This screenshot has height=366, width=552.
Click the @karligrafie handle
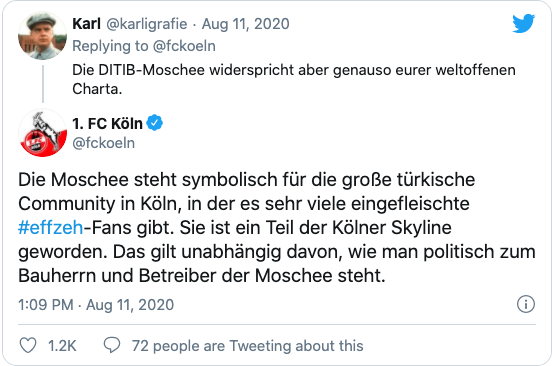pos(146,24)
